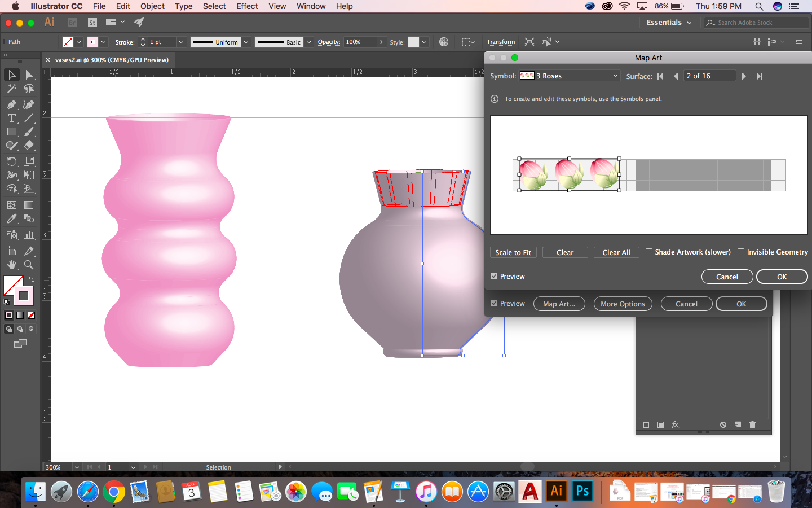Select the Direct Selection tool
812x508 pixels.
tap(29, 75)
